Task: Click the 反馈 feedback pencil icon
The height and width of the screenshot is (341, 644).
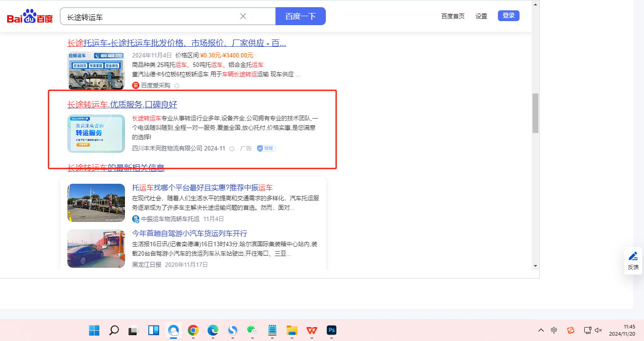Action: point(633,256)
